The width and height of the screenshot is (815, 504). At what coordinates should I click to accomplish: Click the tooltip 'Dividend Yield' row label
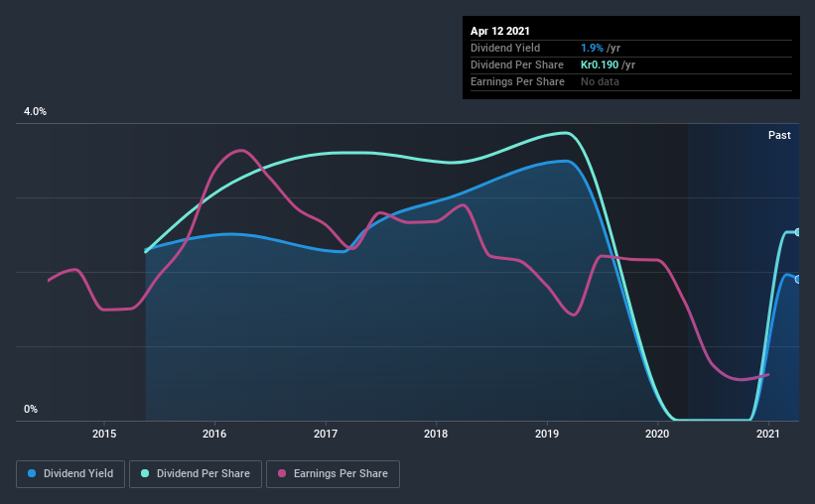505,48
